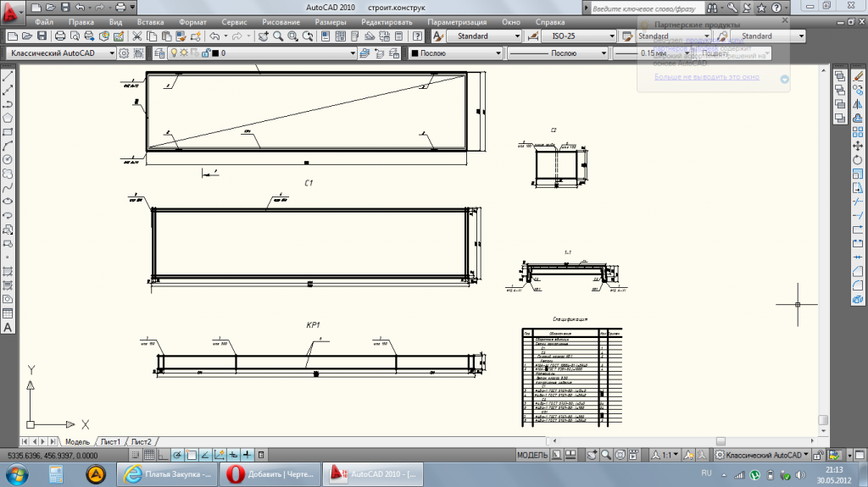868x487 pixels.
Task: Open the Файл menu
Action: click(x=44, y=22)
